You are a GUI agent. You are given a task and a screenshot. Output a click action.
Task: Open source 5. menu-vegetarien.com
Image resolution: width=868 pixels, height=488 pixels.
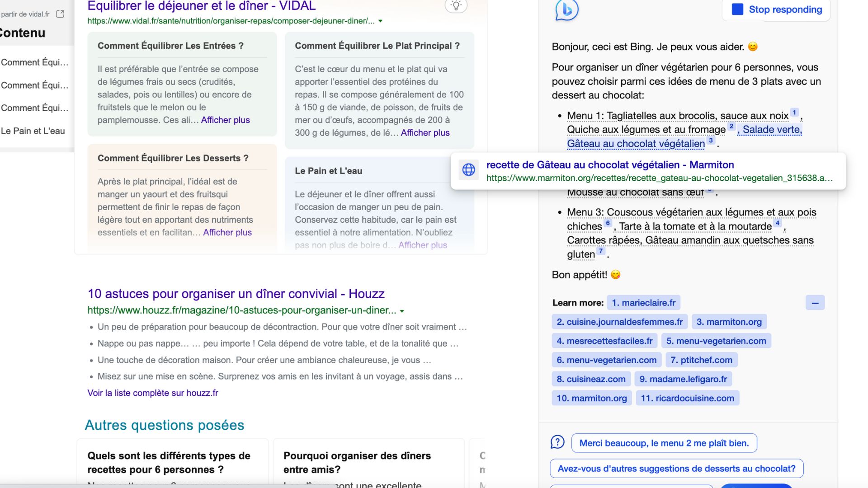pos(716,341)
